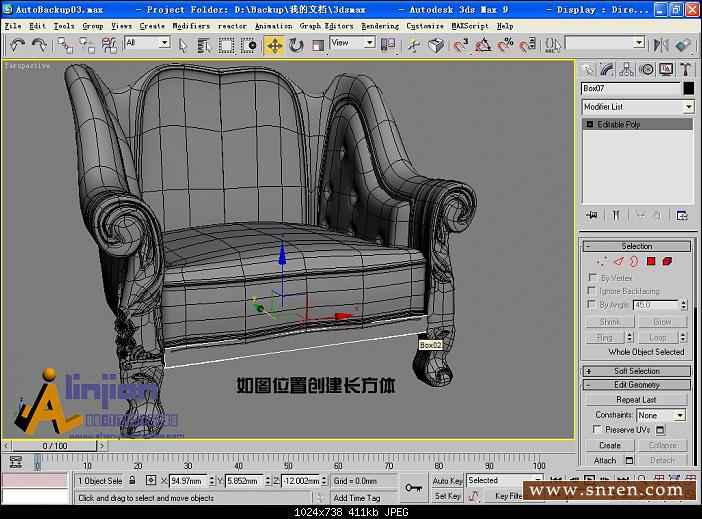Open the Customize menu
702x519 pixels.
[x=424, y=26]
